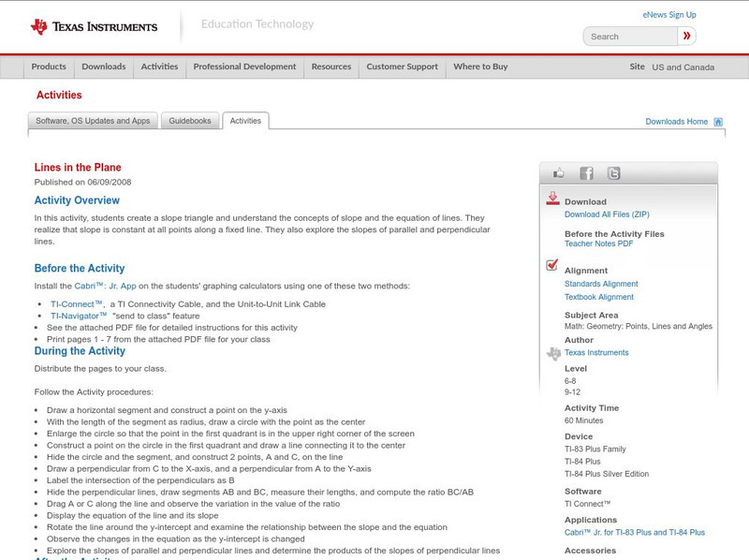
Task: Click the Published on 06/09/2008 text
Action: click(x=82, y=182)
